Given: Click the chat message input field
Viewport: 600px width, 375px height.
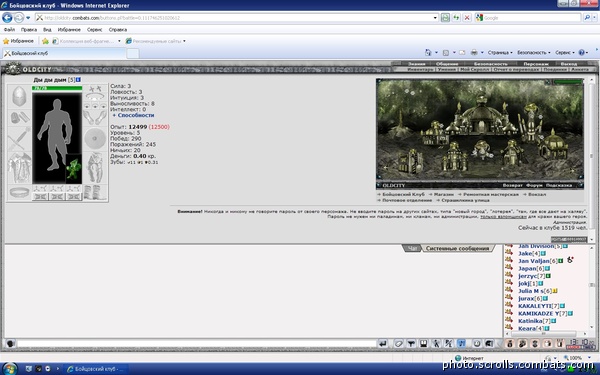Looking at the screenshot, I should (197, 344).
